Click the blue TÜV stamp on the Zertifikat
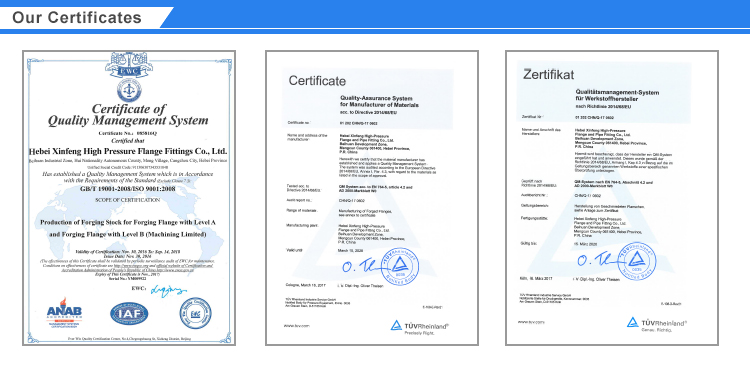This screenshot has width=750, height=365. 636,260
